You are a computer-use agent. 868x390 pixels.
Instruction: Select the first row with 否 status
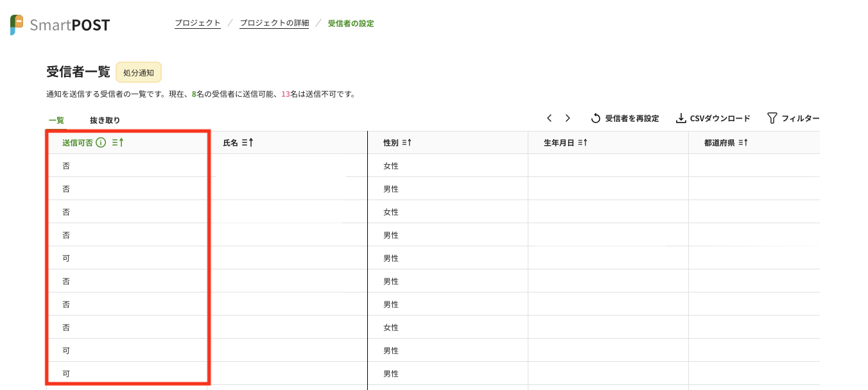coord(66,166)
